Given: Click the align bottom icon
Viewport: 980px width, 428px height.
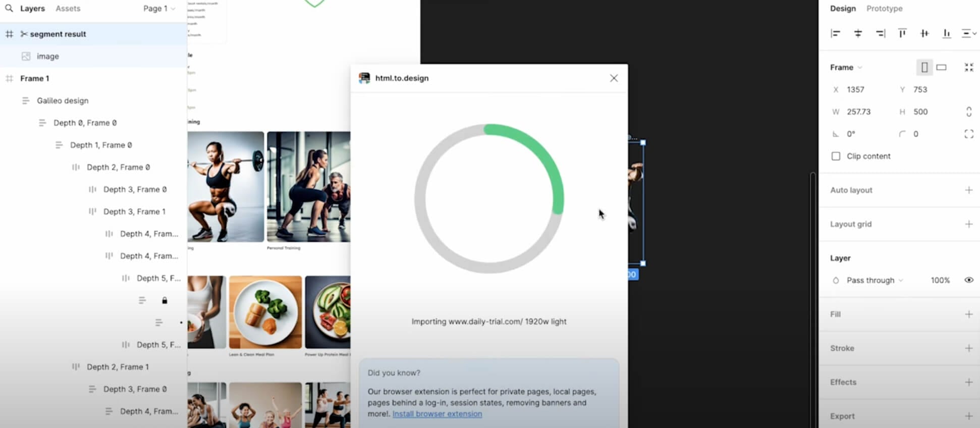Looking at the screenshot, I should click(947, 33).
